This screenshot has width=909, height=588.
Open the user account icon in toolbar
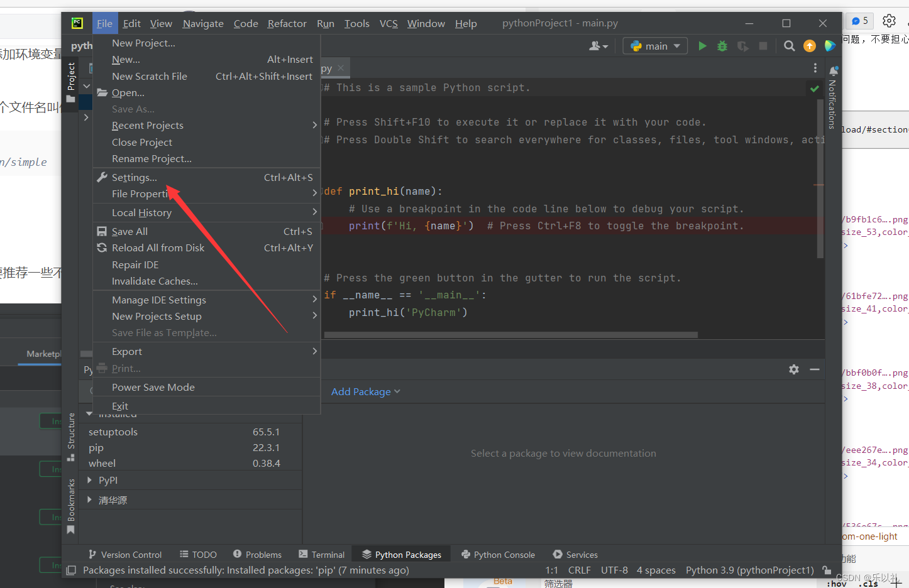pos(598,46)
